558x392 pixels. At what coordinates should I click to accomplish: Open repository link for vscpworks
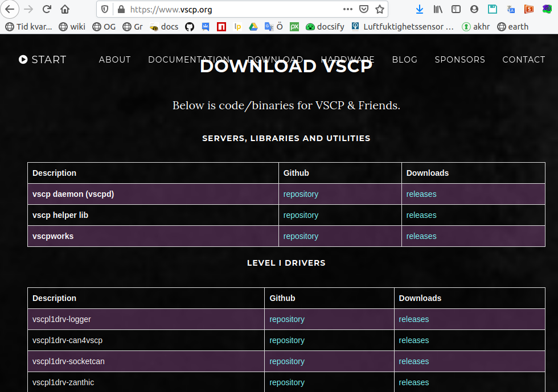point(301,236)
